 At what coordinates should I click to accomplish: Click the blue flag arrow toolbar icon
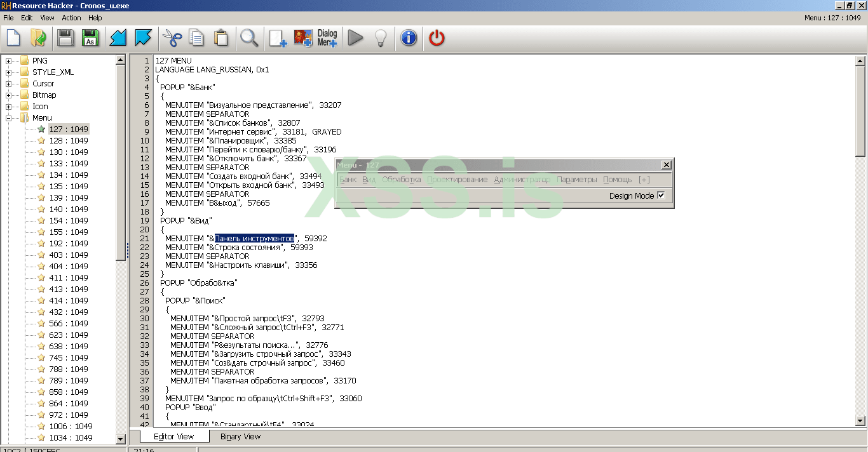coord(143,38)
